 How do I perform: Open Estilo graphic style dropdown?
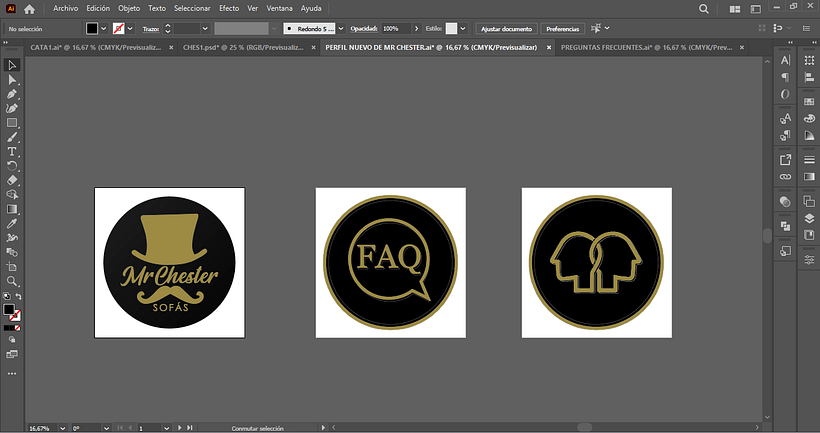(x=463, y=29)
